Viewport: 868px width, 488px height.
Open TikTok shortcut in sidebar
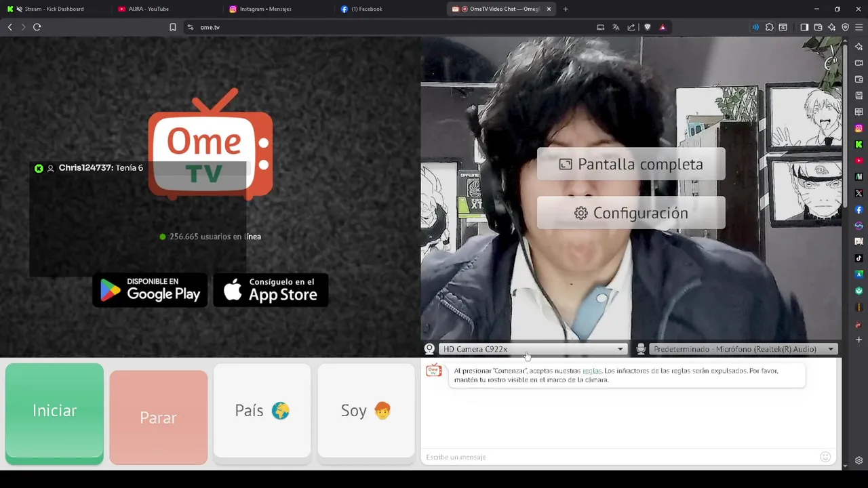click(x=859, y=258)
